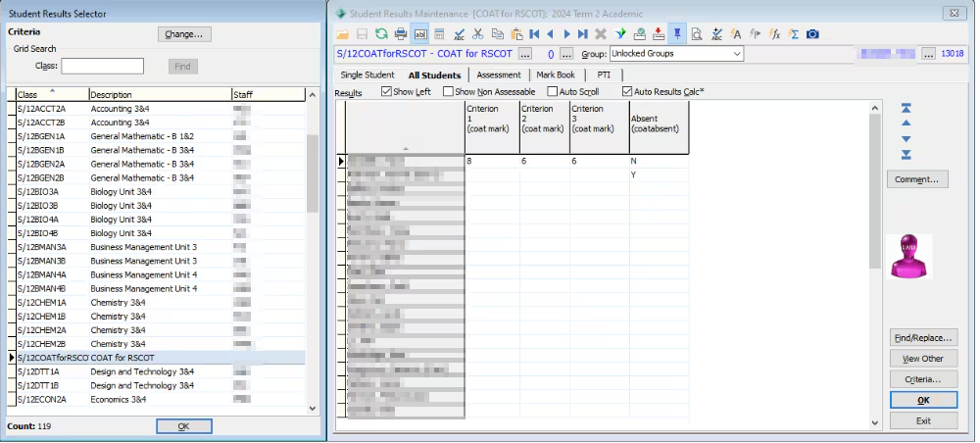Sort by the Class column header
Viewport: 980px width, 443px height.
tap(53, 95)
